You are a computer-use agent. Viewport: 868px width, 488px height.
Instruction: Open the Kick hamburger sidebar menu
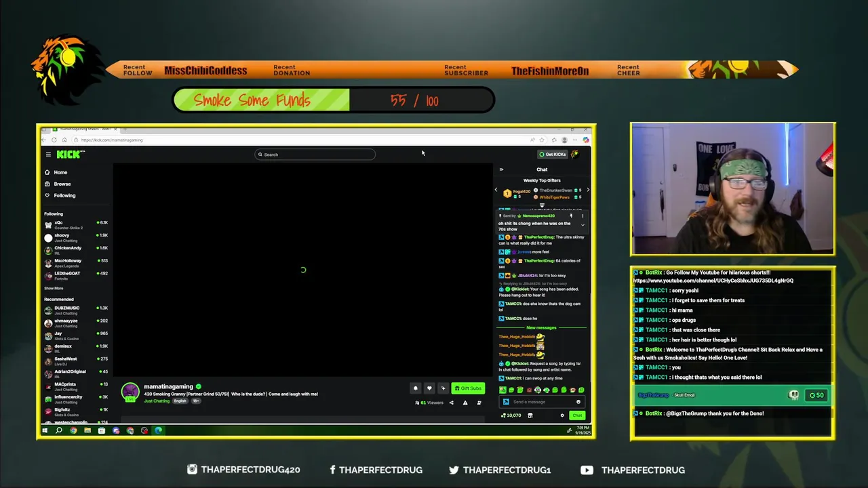click(x=48, y=155)
